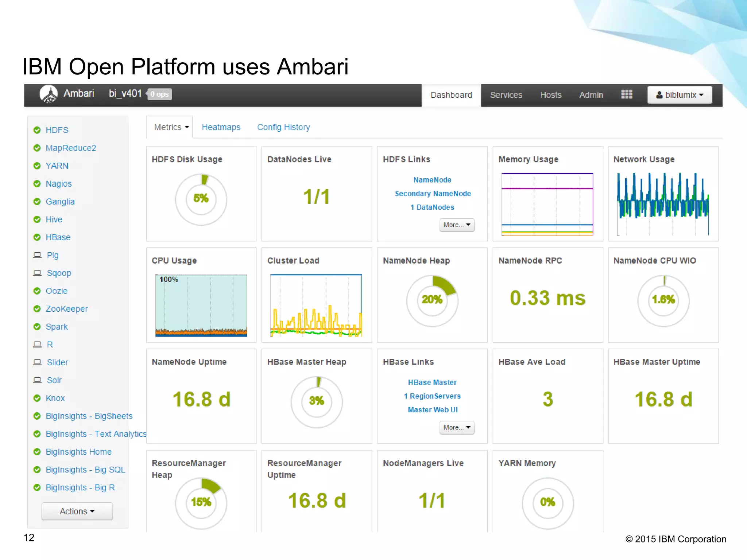Click the HBase Master Heap 3% gauge
This screenshot has width=747, height=560.
pos(317,402)
